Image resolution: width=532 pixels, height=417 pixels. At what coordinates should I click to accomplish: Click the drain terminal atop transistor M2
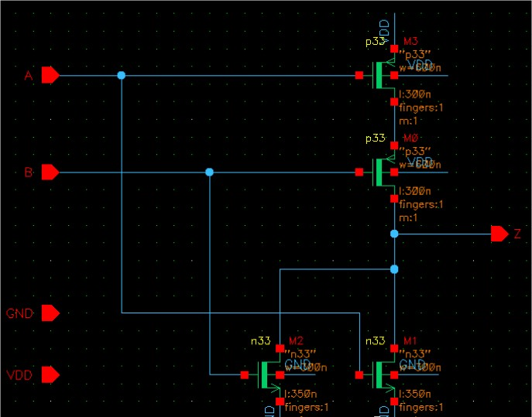coord(280,348)
